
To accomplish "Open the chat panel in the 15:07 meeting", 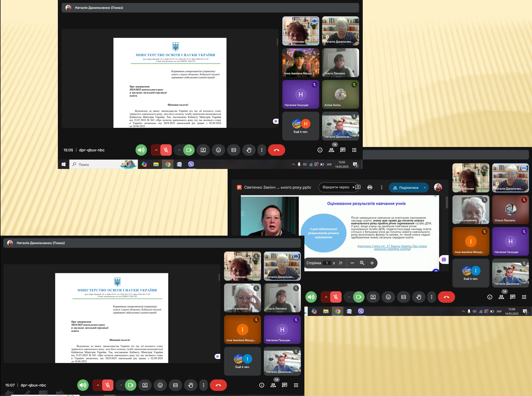I will [x=284, y=385].
